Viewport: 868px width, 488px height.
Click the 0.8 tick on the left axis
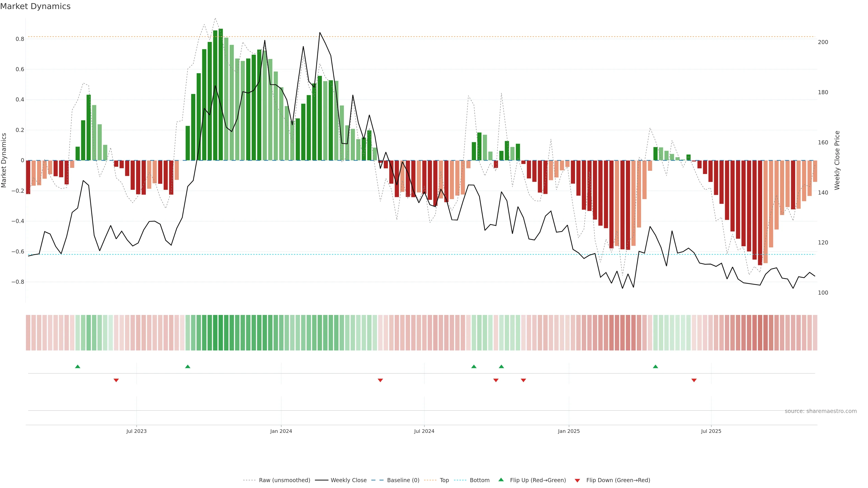[x=20, y=39]
